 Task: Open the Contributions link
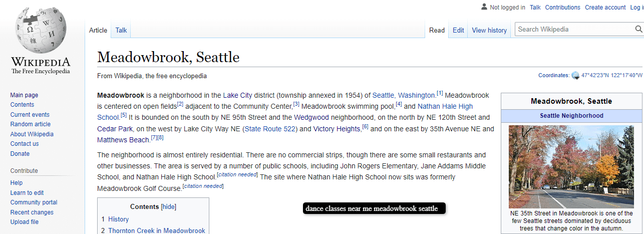[563, 8]
